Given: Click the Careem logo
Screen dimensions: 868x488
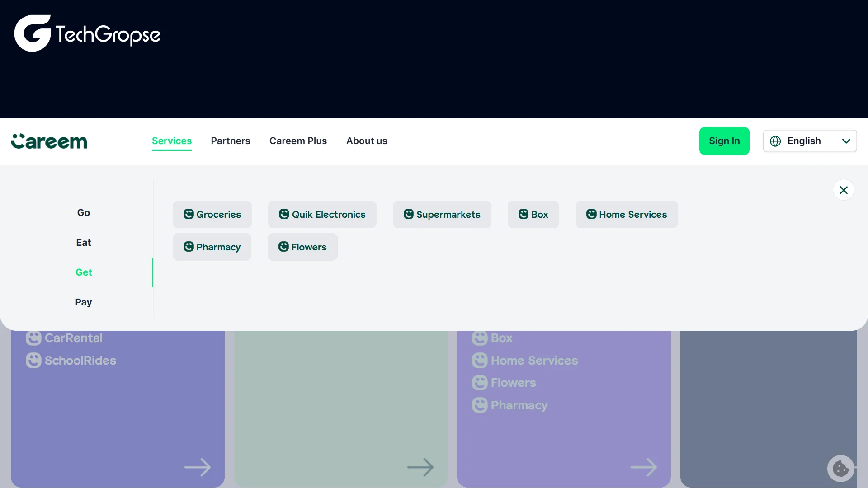Looking at the screenshot, I should tap(49, 141).
